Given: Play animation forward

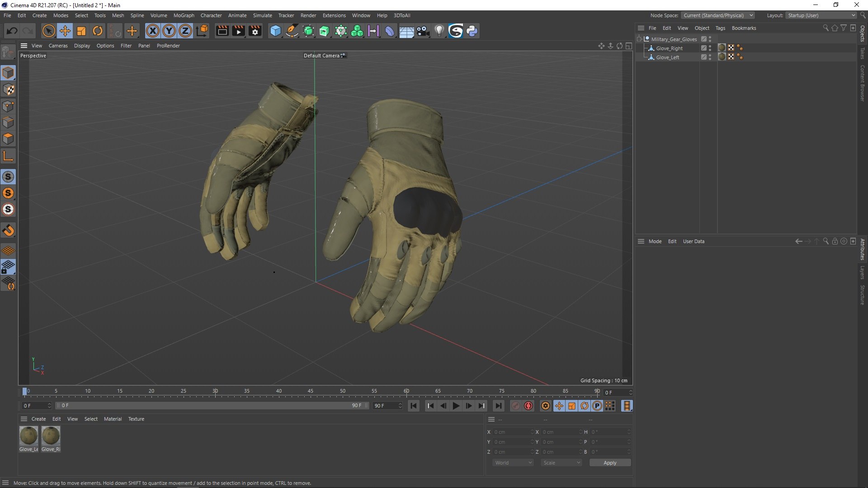Looking at the screenshot, I should [456, 406].
